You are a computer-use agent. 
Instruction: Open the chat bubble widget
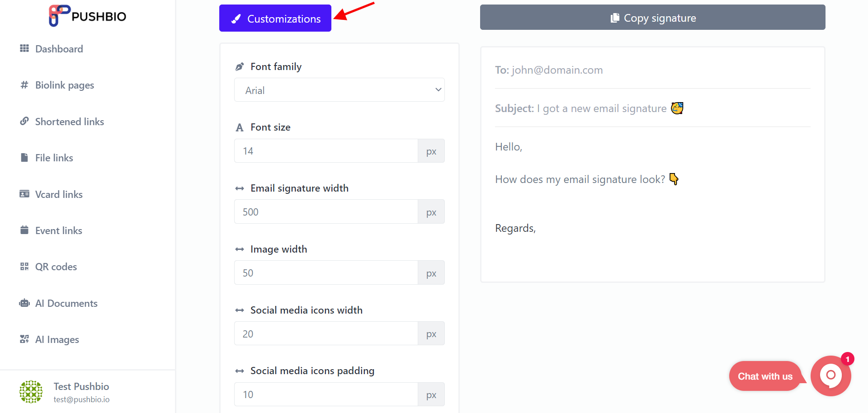click(831, 376)
